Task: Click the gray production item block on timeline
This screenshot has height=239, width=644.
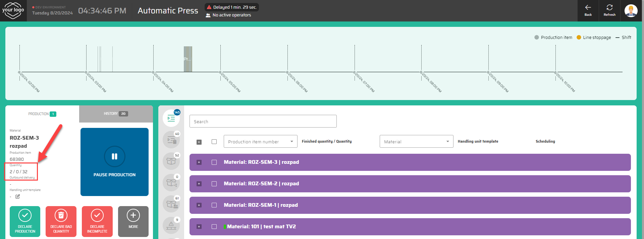Action: (x=188, y=59)
